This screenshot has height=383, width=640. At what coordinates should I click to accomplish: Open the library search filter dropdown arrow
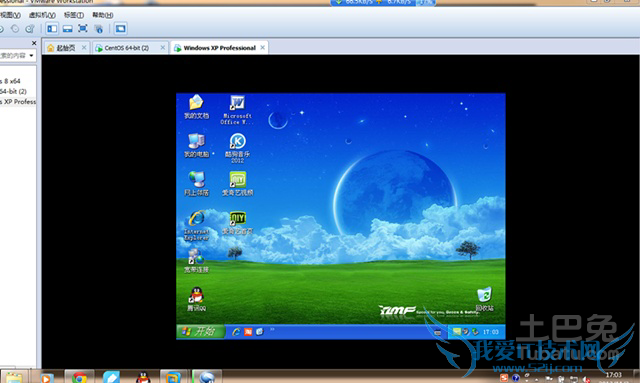pyautogui.click(x=31, y=55)
